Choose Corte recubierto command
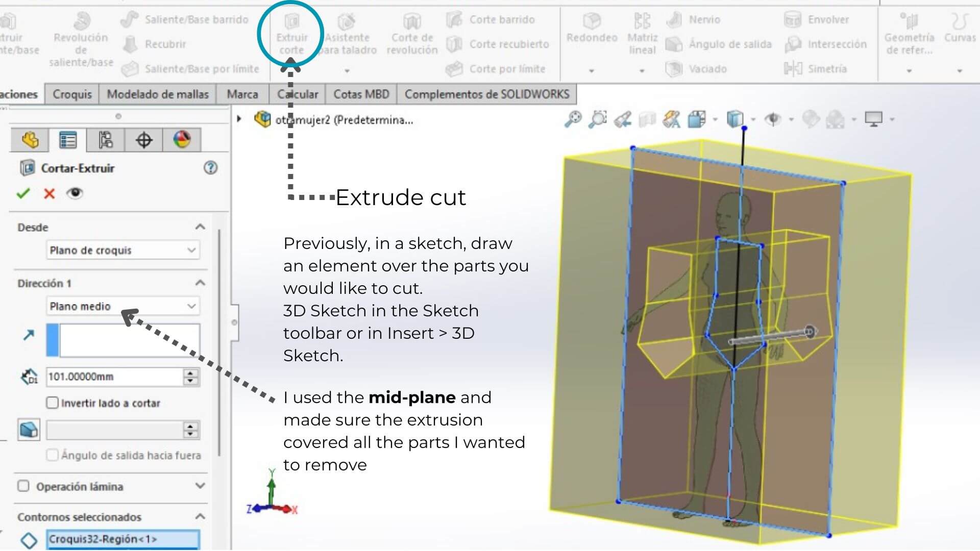This screenshot has width=980, height=551. point(498,44)
